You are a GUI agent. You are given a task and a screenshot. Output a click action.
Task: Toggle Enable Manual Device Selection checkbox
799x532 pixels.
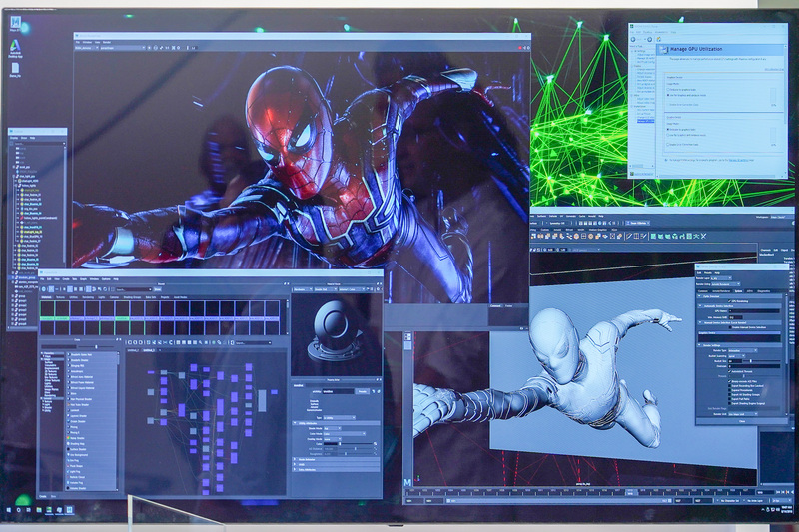tap(730, 327)
